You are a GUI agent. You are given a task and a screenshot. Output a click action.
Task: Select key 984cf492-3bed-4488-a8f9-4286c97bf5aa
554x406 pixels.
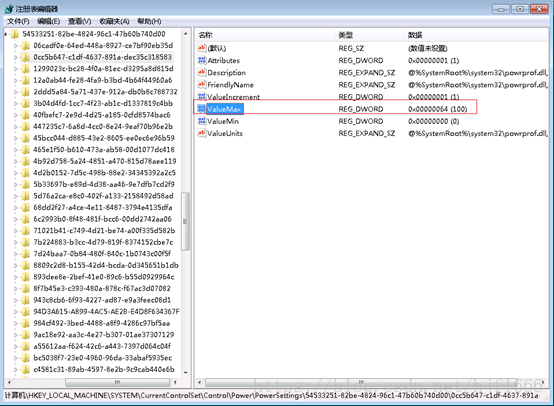[102, 323]
